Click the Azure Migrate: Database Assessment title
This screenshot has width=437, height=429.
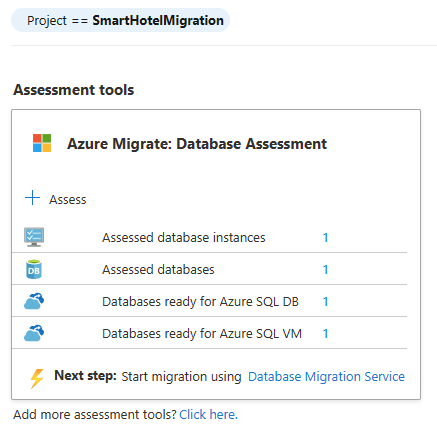tap(197, 144)
